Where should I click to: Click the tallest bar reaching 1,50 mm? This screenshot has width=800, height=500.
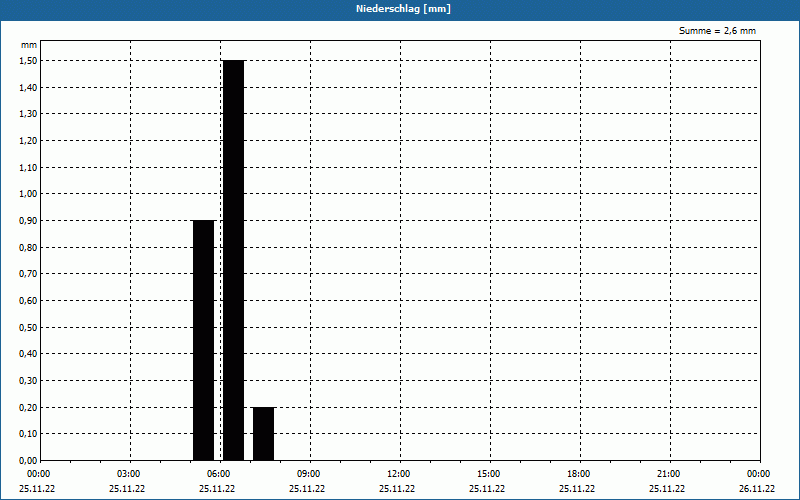234,260
